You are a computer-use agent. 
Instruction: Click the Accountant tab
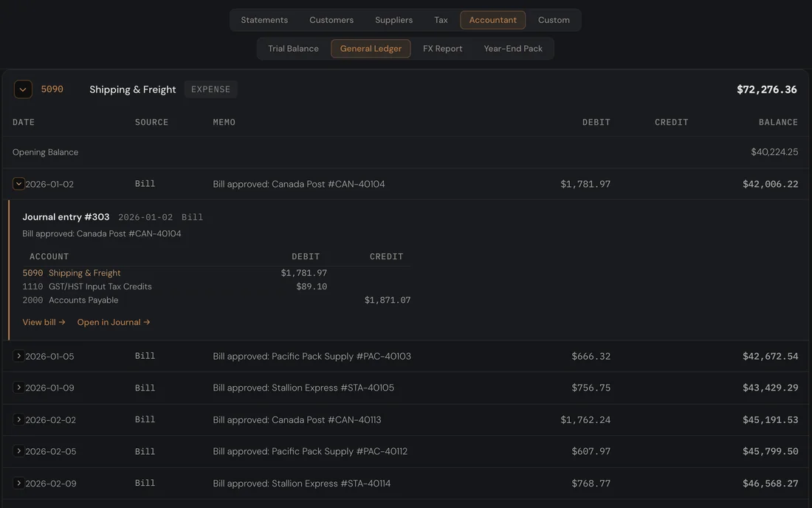[492, 20]
